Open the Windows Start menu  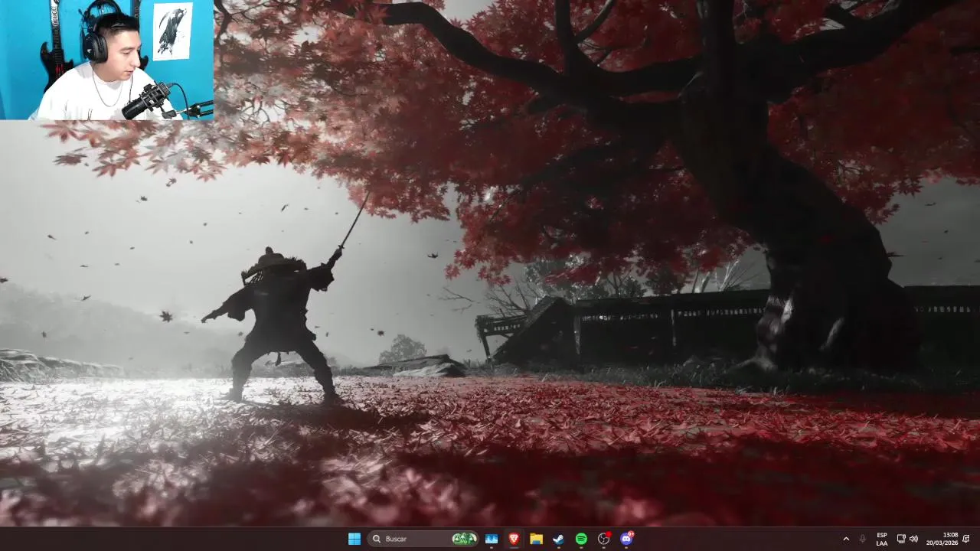(354, 539)
